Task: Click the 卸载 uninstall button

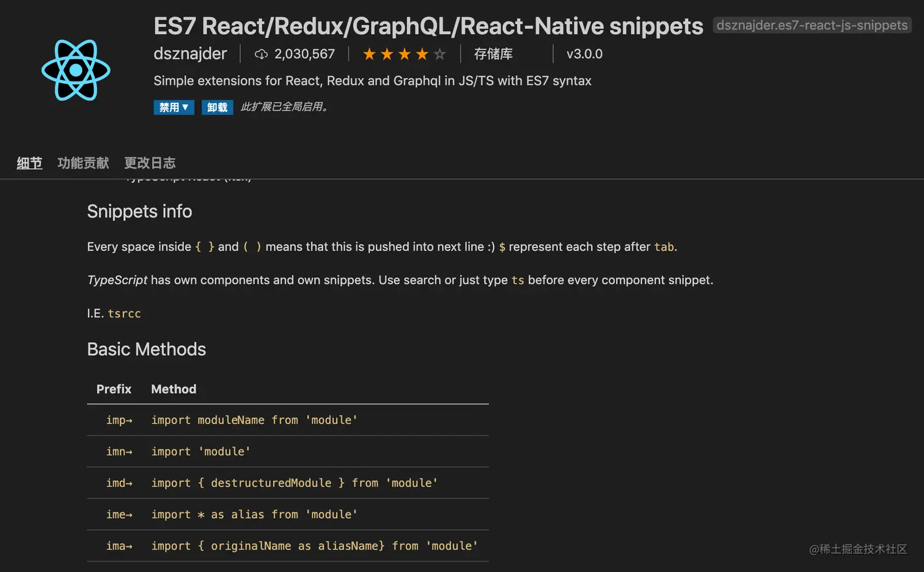Action: pos(217,108)
